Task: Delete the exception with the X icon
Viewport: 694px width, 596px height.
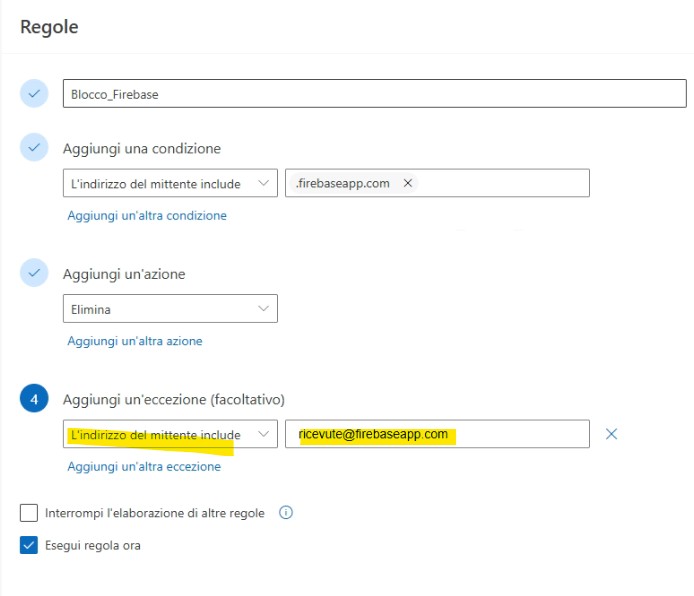Action: 612,434
